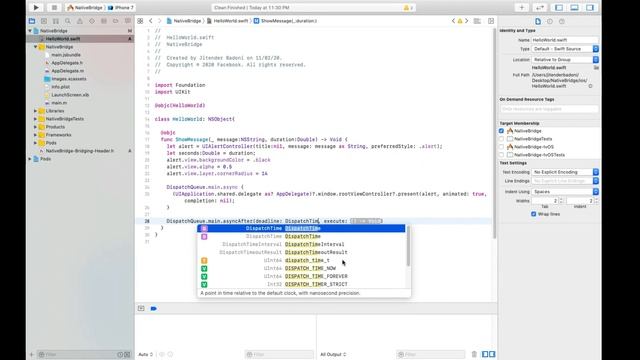The width and height of the screenshot is (640, 360).
Task: Collapse the NativeBridge project root
Action: pyautogui.click(x=30, y=31)
